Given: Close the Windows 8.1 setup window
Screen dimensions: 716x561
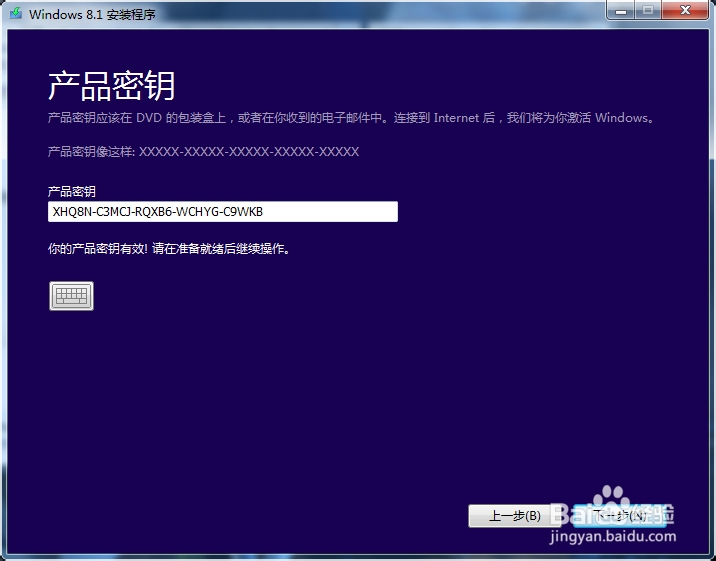Looking at the screenshot, I should [x=685, y=10].
